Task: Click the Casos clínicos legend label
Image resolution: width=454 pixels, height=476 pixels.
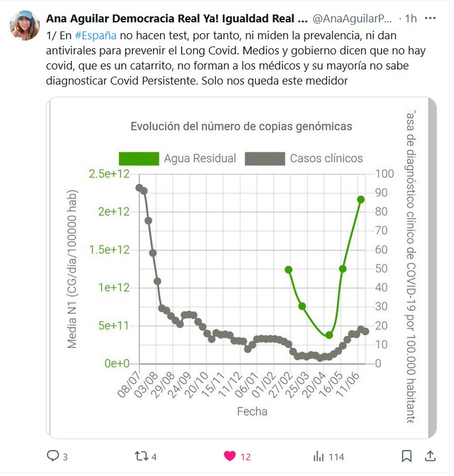Action: (326, 158)
